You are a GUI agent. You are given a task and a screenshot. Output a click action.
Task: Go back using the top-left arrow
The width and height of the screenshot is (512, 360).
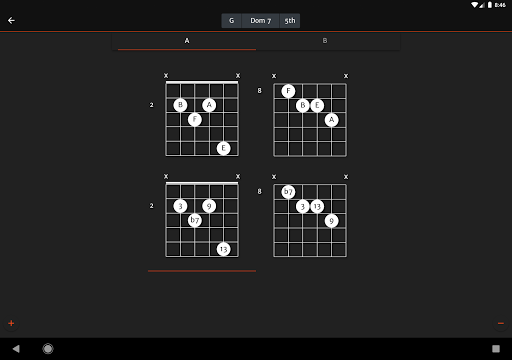pyautogui.click(x=11, y=21)
